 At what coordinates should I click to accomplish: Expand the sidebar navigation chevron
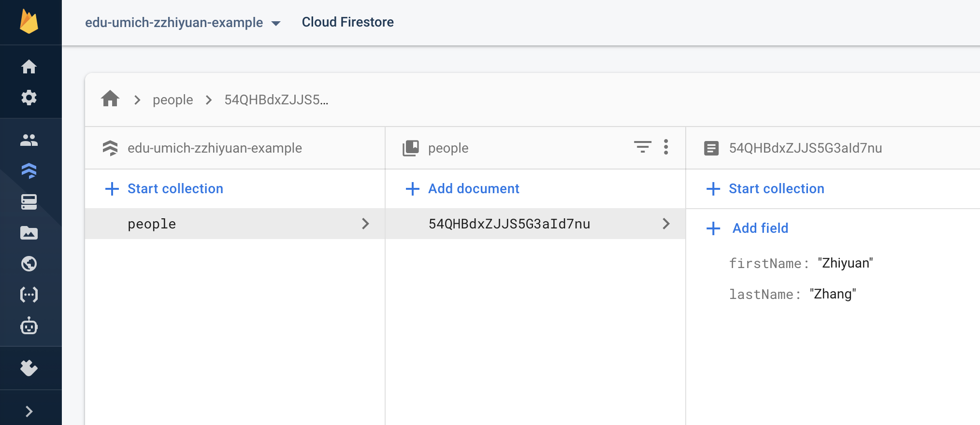pyautogui.click(x=29, y=411)
